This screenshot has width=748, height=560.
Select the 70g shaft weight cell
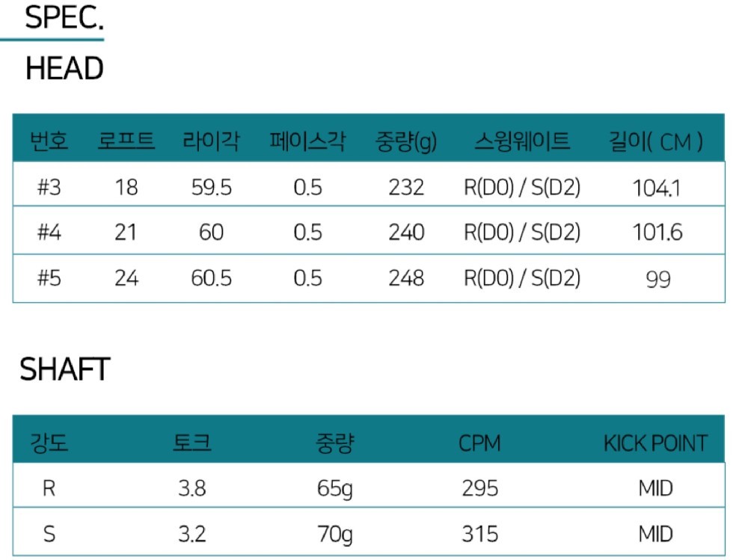[x=335, y=535]
